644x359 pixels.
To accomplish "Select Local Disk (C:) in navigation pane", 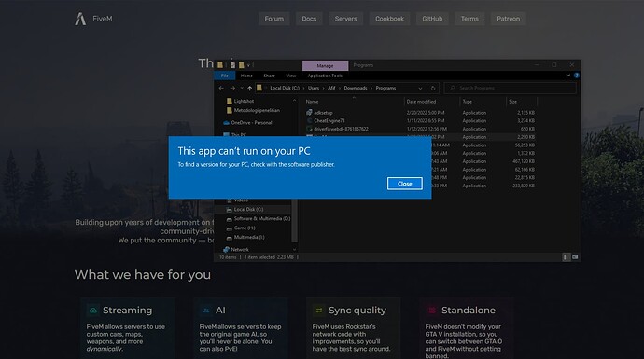I will coord(248,209).
